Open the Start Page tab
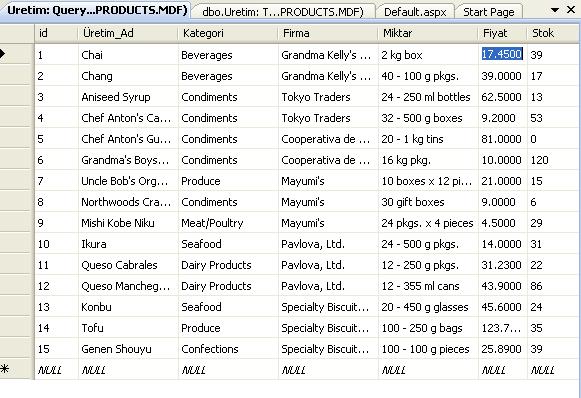This screenshot has width=581, height=398. [489, 12]
